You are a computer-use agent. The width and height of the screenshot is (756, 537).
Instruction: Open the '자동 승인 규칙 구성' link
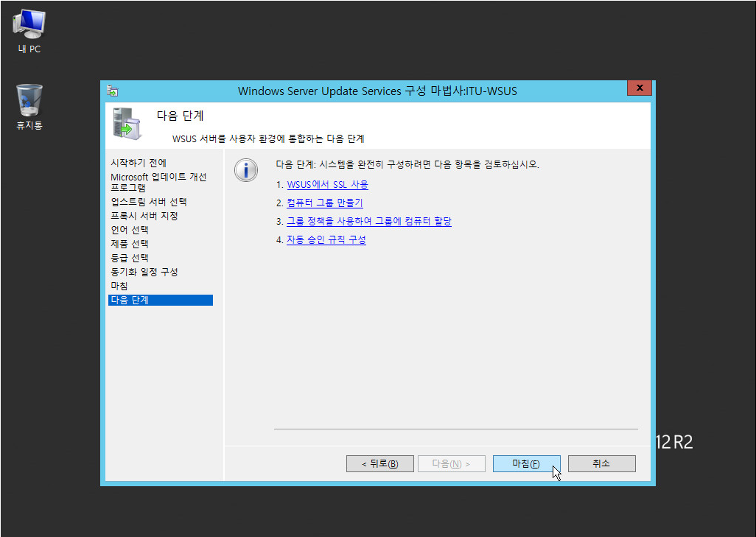coord(326,240)
